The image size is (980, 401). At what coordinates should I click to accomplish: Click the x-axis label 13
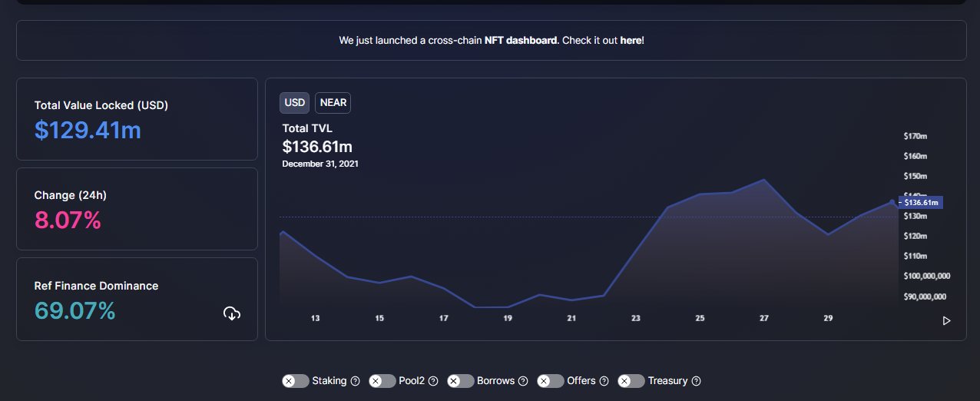click(316, 318)
